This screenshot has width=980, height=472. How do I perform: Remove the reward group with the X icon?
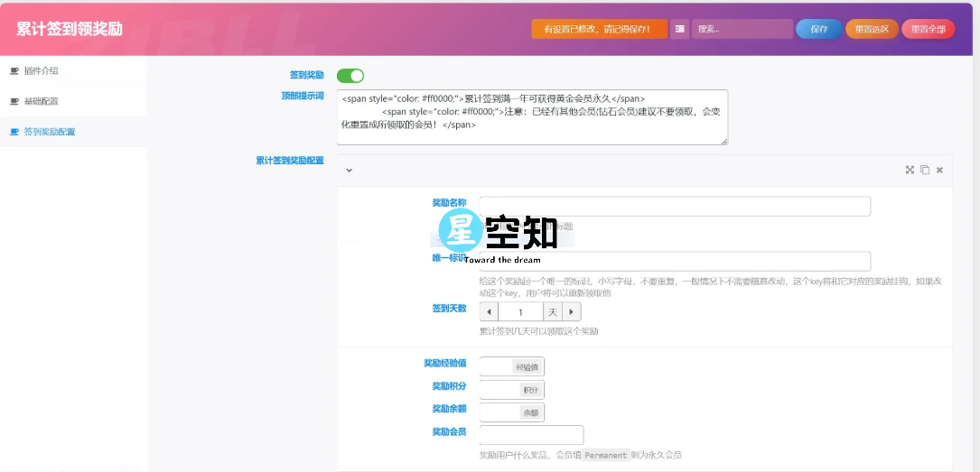[939, 170]
